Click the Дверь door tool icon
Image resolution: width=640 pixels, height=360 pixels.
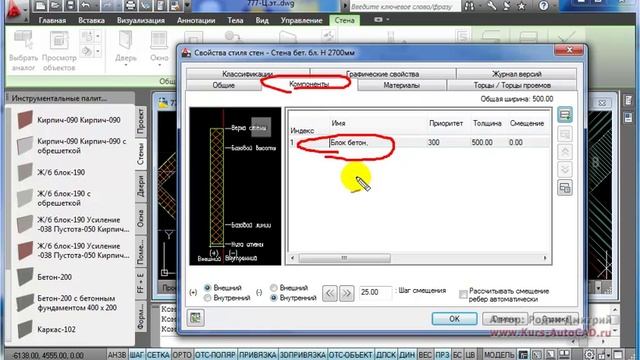tap(125, 41)
